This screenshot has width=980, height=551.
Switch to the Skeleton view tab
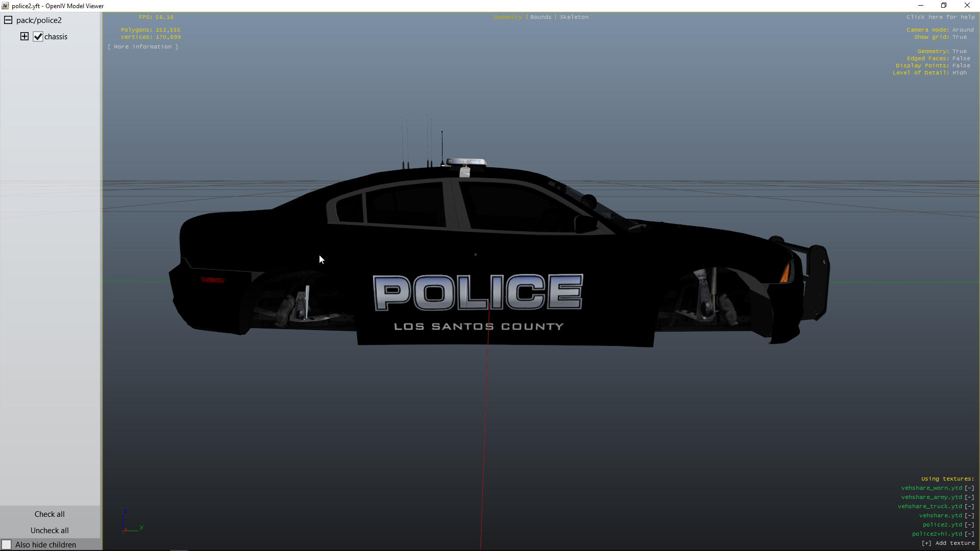(574, 17)
